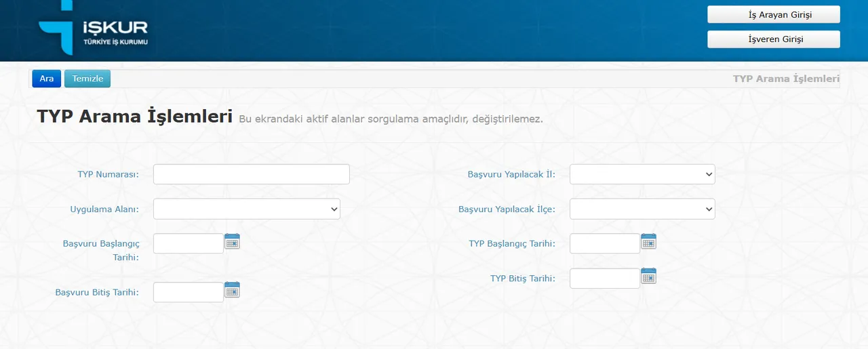868x349 pixels.
Task: Open İşveren Girişi login
Action: [x=774, y=39]
